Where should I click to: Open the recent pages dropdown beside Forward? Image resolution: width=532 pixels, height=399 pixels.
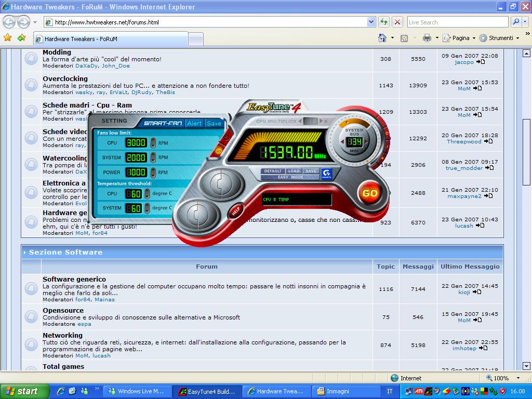(x=35, y=22)
